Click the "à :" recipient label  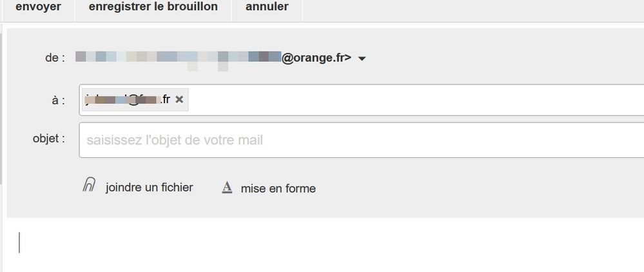[x=59, y=100]
